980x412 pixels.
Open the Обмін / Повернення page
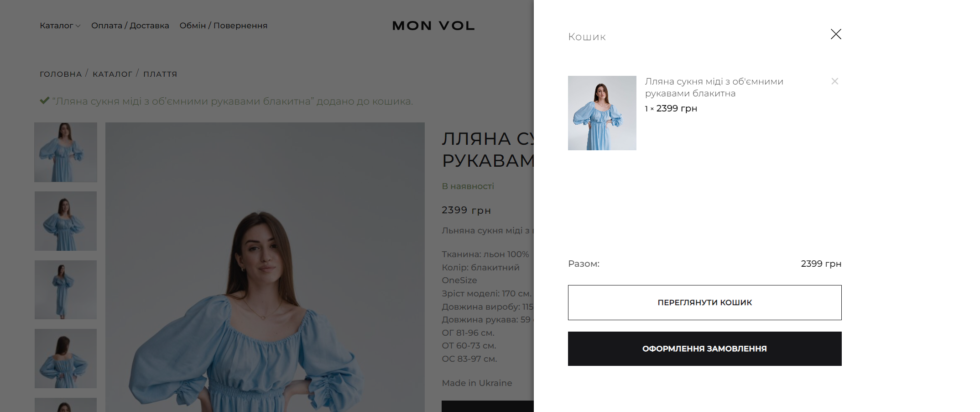coord(223,26)
